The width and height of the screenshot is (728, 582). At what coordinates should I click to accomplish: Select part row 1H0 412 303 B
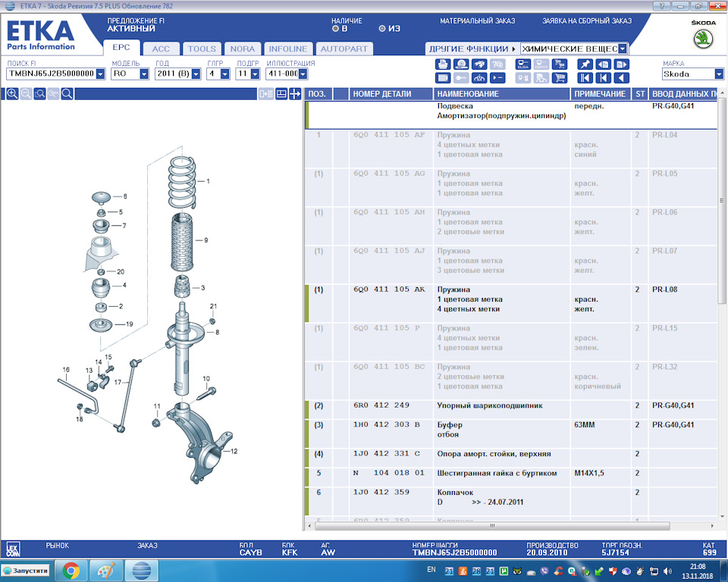tap(512, 434)
